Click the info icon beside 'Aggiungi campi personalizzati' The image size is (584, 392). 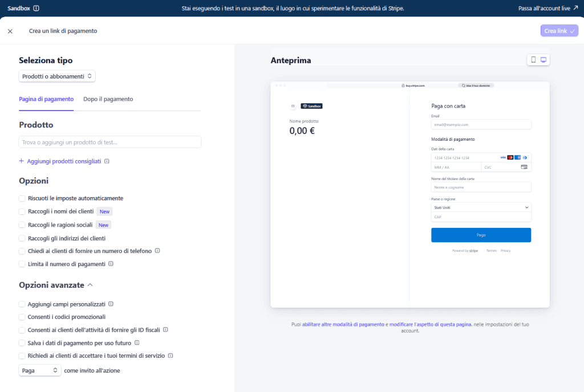(x=111, y=304)
